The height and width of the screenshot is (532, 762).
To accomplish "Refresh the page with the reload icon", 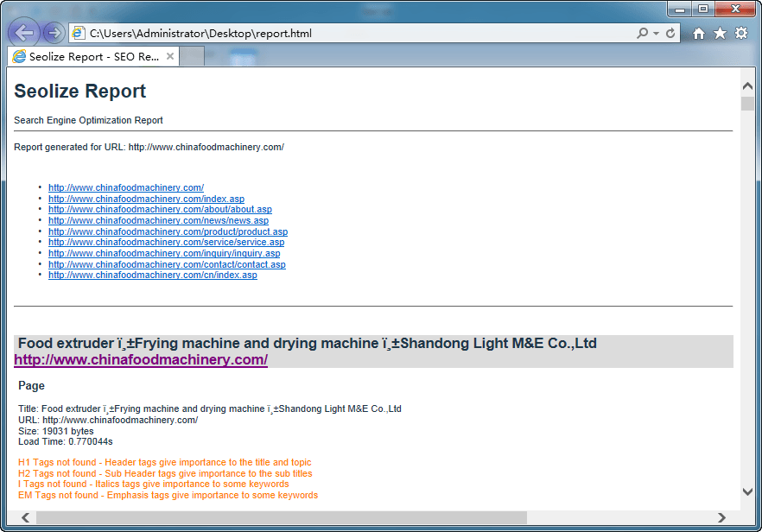I will click(x=670, y=33).
